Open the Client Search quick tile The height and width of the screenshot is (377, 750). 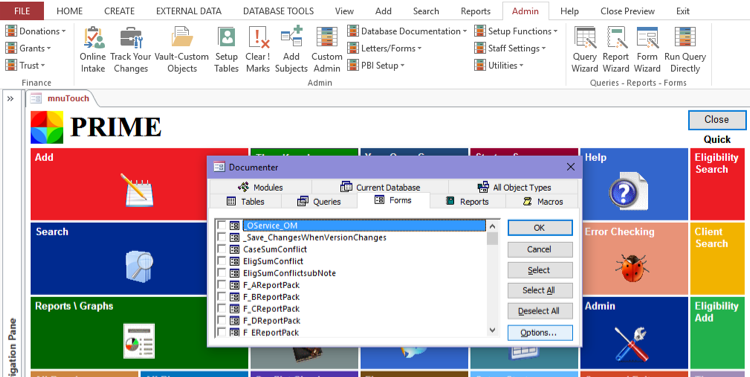tap(717, 258)
